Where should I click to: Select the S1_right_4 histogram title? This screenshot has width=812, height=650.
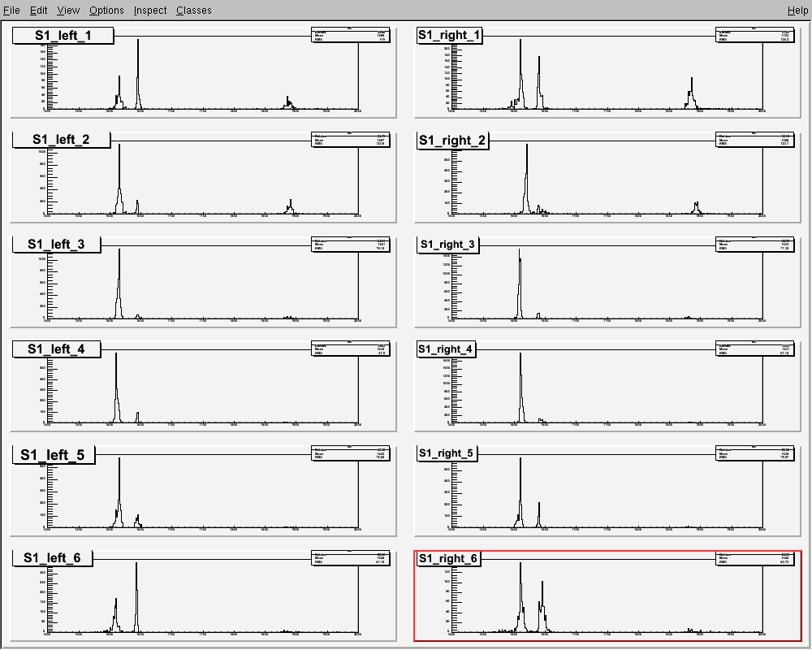[x=446, y=349]
